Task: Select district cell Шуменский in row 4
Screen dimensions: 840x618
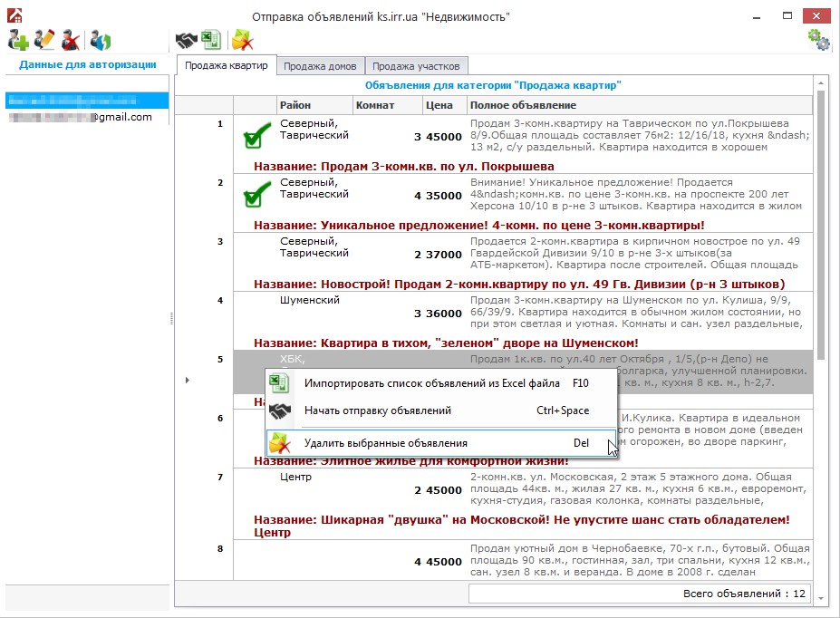Action: [x=310, y=301]
